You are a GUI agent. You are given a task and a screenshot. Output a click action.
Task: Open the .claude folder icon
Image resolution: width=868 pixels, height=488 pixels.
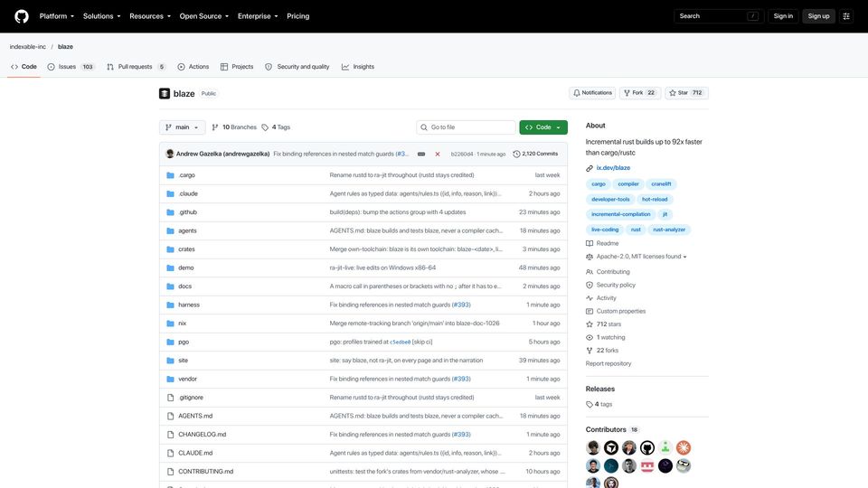pyautogui.click(x=171, y=193)
